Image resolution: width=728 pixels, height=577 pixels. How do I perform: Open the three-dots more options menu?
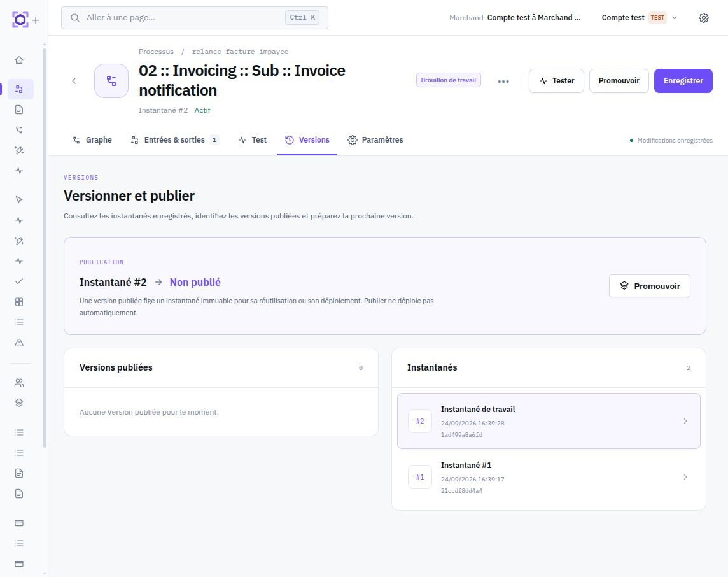tap(503, 82)
